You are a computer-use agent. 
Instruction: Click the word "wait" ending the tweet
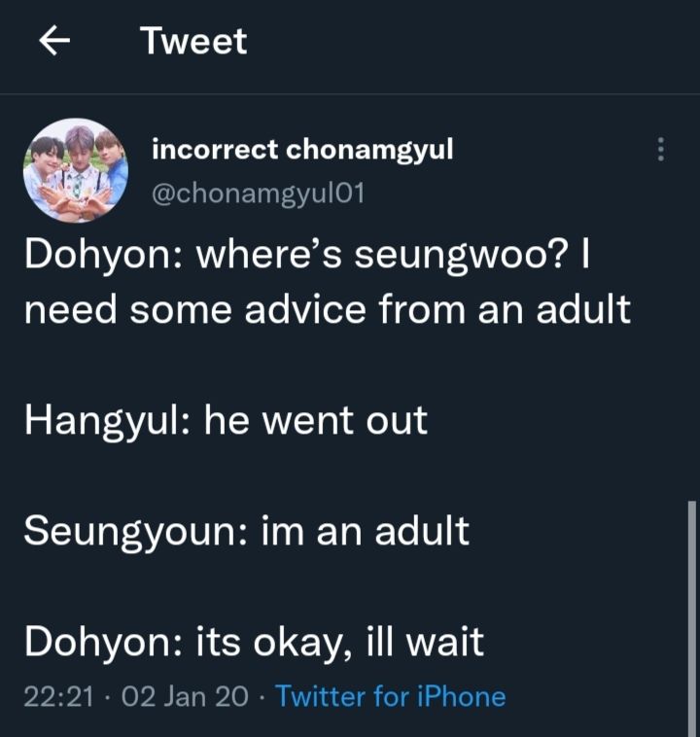coord(444,642)
